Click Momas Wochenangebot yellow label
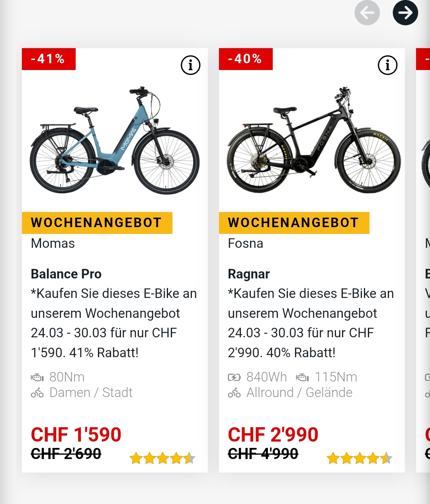Screen dimensions: 430x504 pos(97,223)
